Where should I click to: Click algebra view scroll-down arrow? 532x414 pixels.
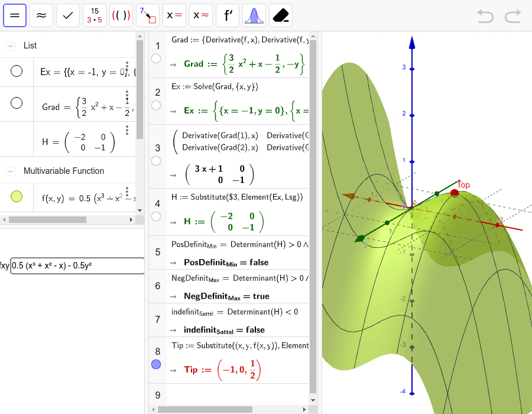pyautogui.click(x=140, y=211)
